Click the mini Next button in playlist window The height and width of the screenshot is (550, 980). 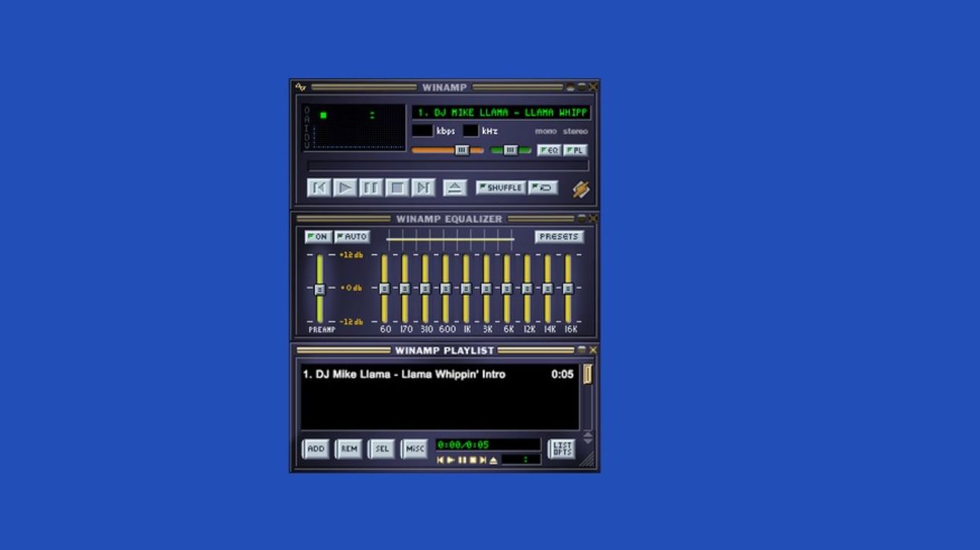point(483,461)
